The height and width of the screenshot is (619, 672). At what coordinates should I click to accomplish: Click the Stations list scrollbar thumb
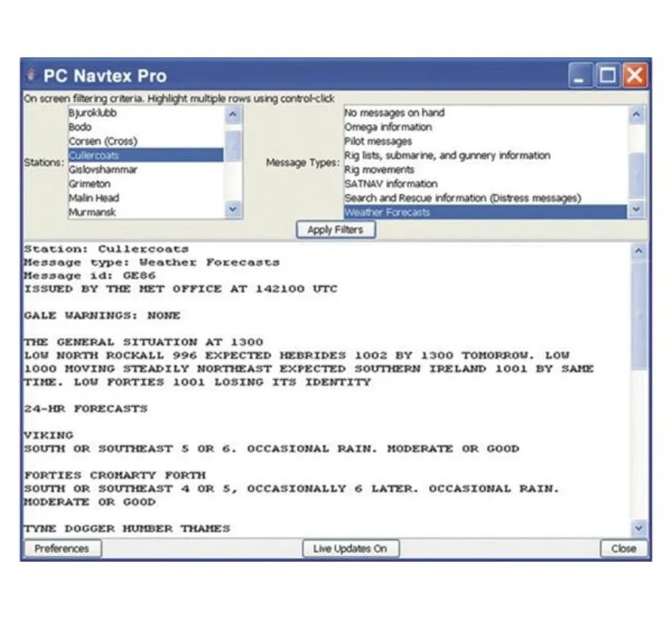point(233,146)
